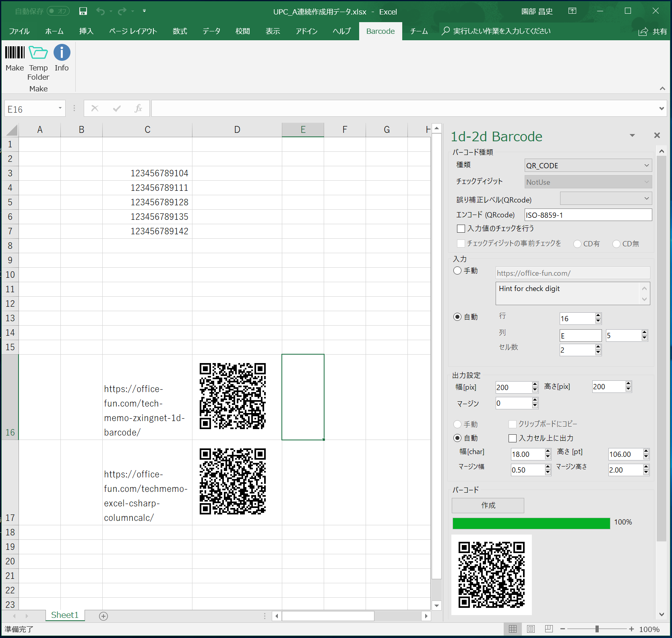
Task: Open the 数式 tab
Action: pos(180,31)
